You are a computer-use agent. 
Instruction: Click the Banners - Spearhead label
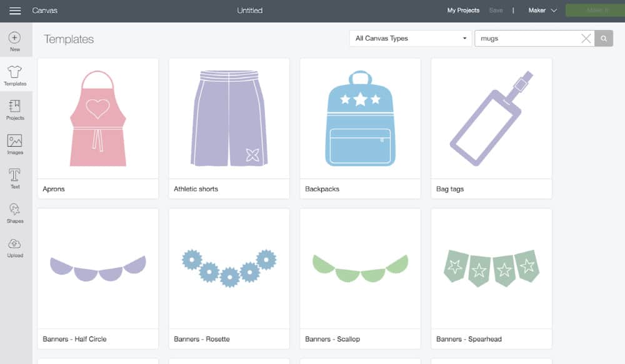(469, 339)
